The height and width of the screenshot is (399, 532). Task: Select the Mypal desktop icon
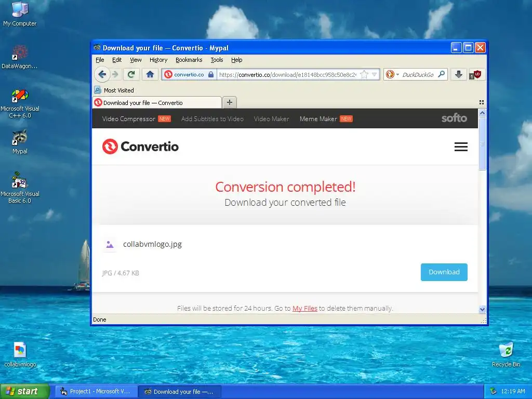20,142
